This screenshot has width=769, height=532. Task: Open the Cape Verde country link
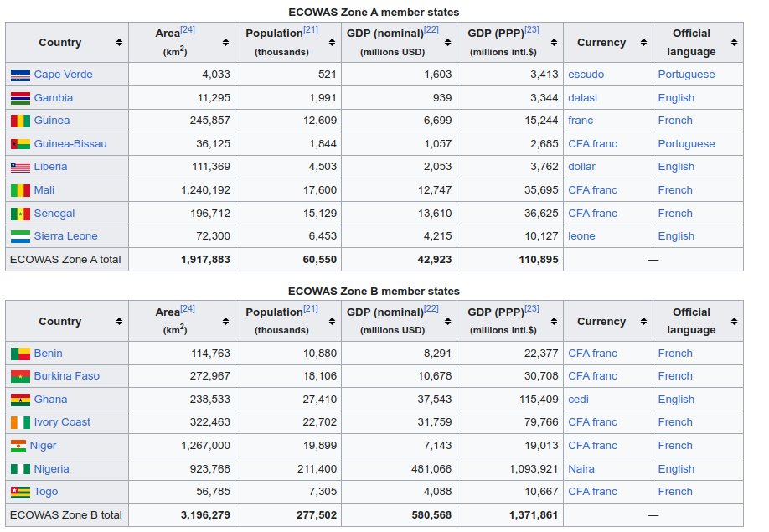coord(64,75)
